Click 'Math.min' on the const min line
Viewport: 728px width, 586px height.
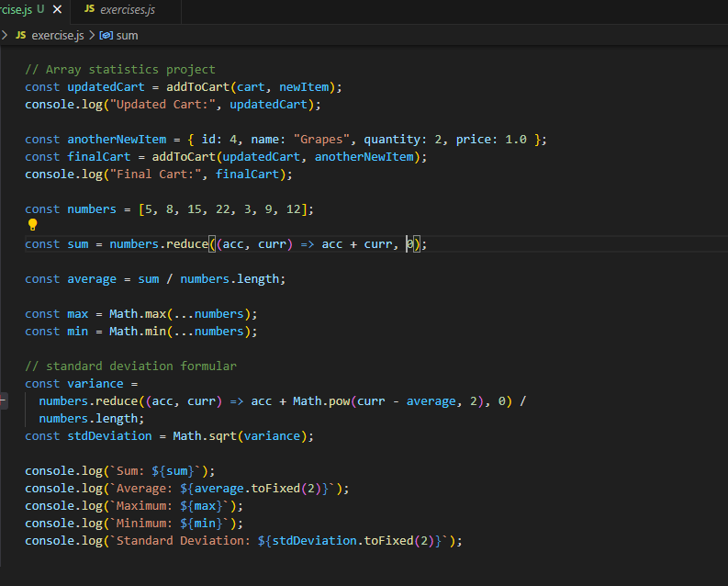coord(138,331)
